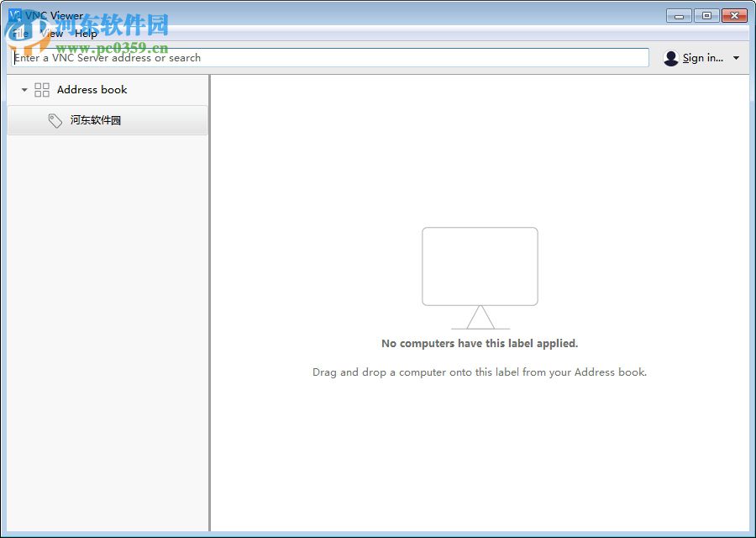Minimize the VNC Viewer window
Image resolution: width=756 pixels, height=538 pixels.
[678, 15]
